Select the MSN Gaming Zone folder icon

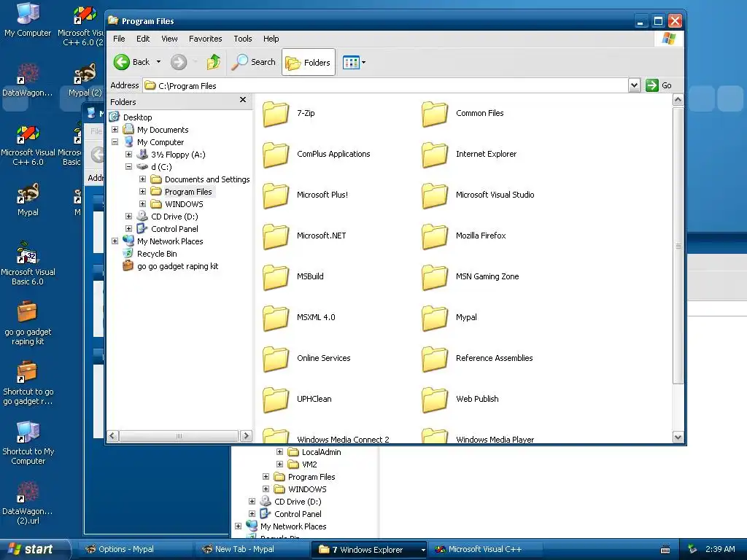click(435, 277)
